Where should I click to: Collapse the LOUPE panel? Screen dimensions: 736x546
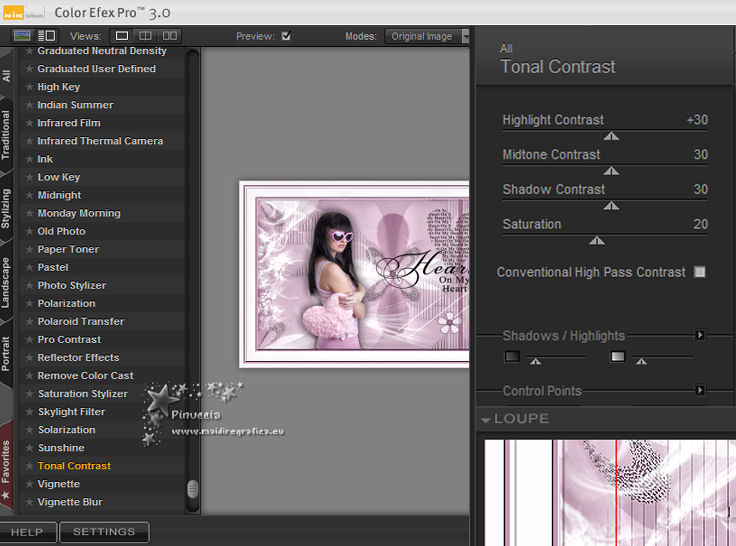[x=486, y=420]
